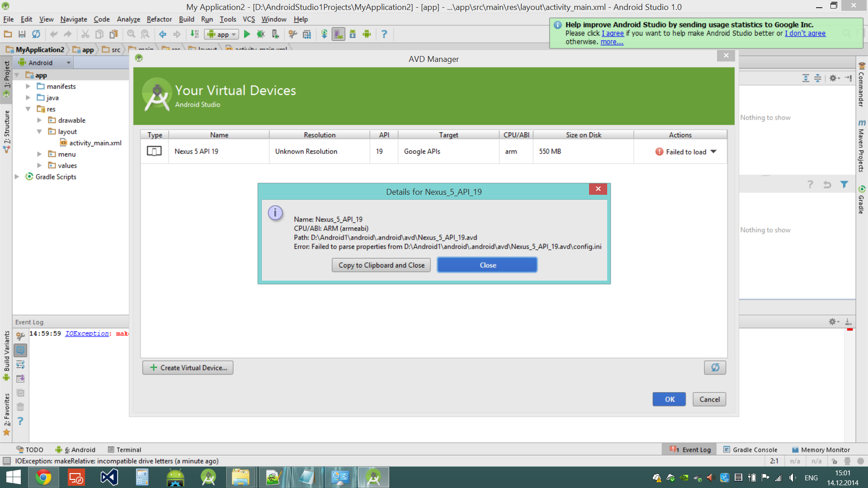Open the Gradle Console tab
Viewport: 868px width, 488px height.
tap(750, 450)
